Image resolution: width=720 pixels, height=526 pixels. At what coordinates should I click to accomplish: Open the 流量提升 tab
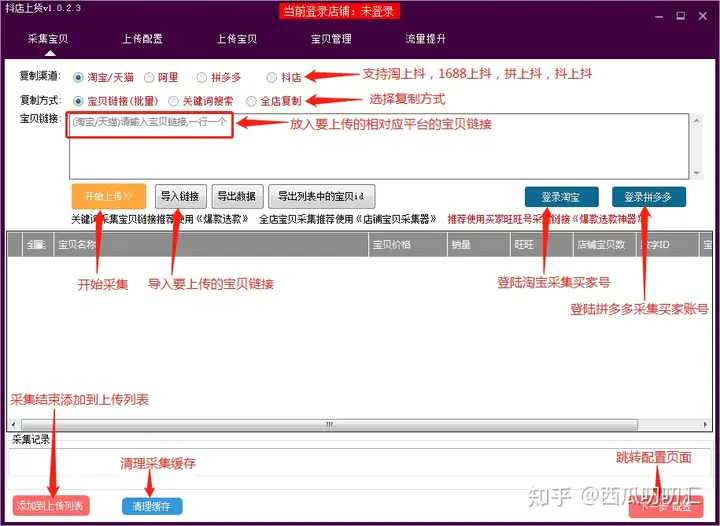point(426,39)
